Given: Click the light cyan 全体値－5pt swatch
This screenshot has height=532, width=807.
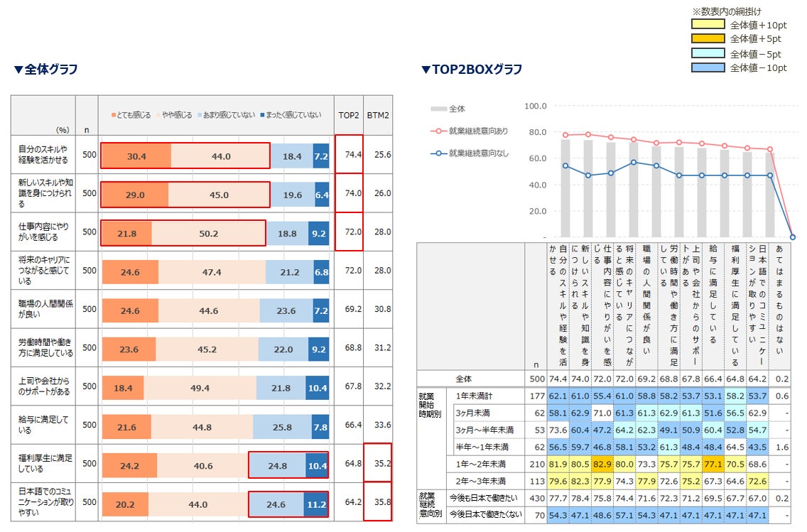Looking at the screenshot, I should [x=708, y=53].
